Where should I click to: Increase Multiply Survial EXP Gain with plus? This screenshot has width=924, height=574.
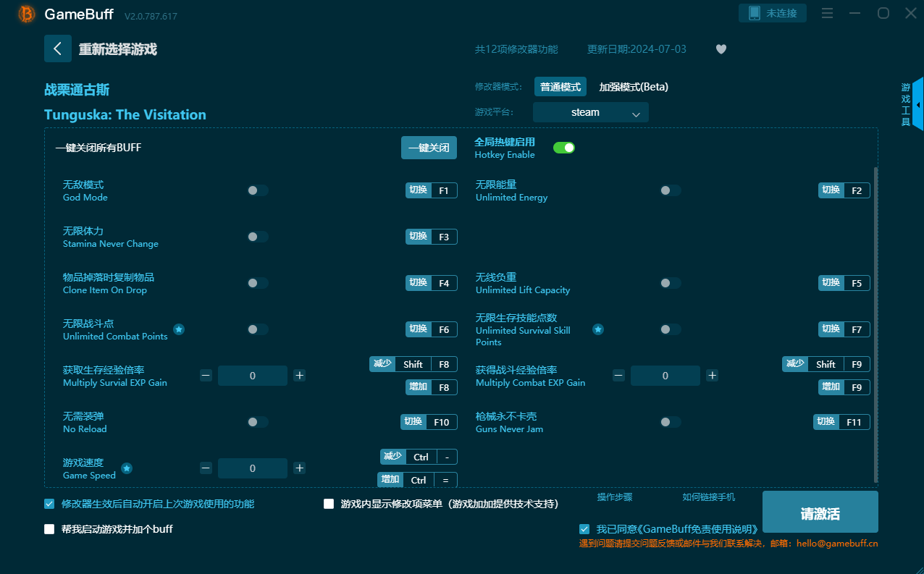coord(300,376)
